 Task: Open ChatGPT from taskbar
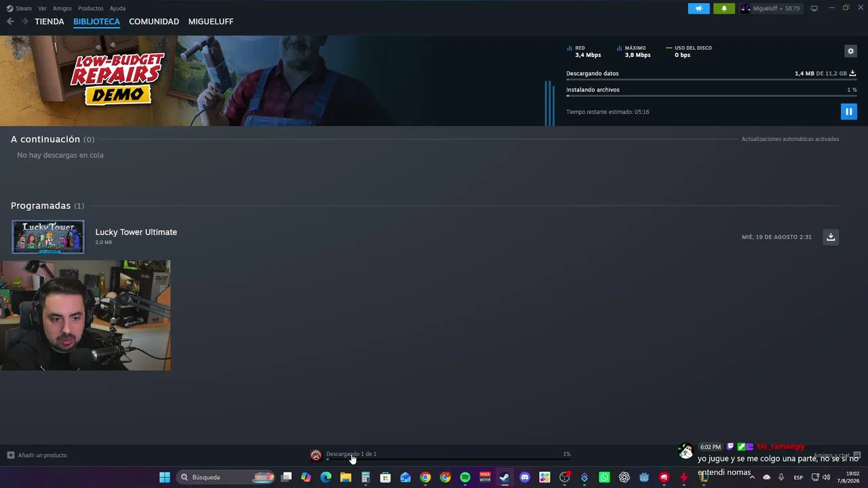pyautogui.click(x=625, y=477)
